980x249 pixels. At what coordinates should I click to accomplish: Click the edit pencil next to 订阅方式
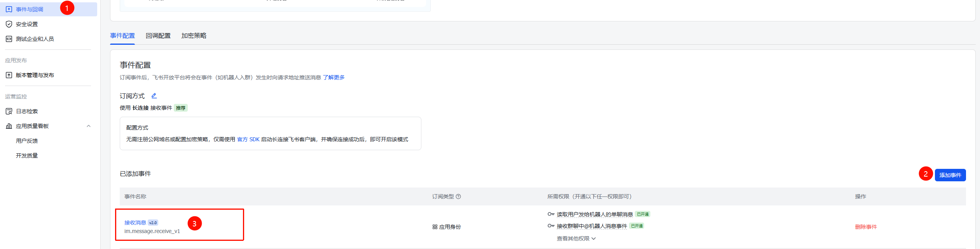point(154,96)
